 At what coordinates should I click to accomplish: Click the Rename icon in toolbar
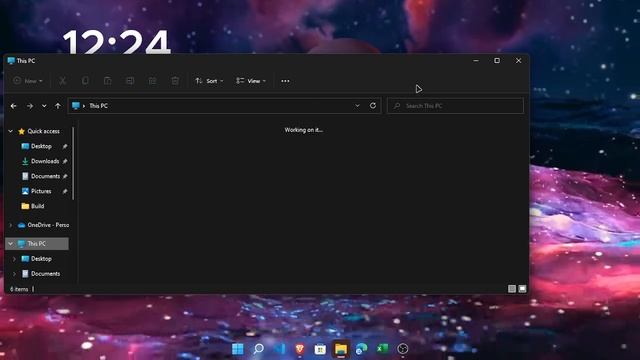[x=130, y=81]
